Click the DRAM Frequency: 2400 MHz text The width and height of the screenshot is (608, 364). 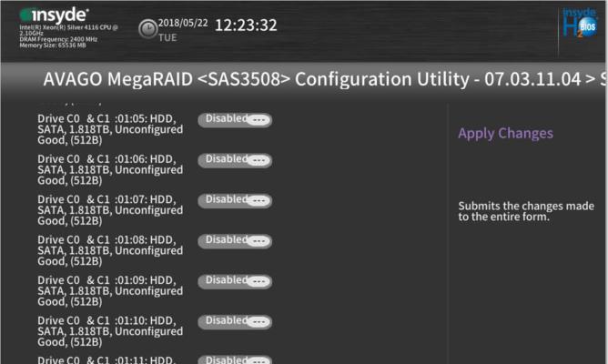coord(58,39)
